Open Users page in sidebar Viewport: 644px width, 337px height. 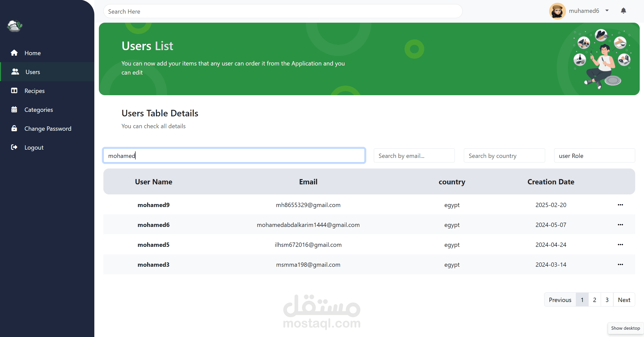coord(47,72)
